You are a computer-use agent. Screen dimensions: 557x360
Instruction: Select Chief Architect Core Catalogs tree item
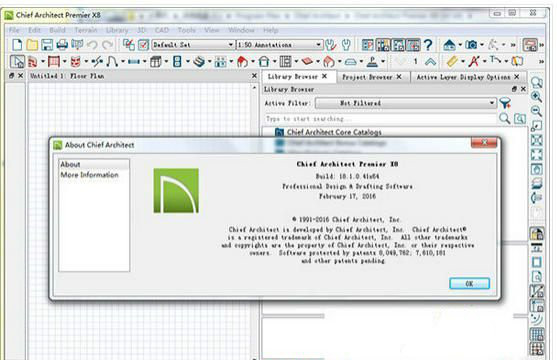coord(334,132)
